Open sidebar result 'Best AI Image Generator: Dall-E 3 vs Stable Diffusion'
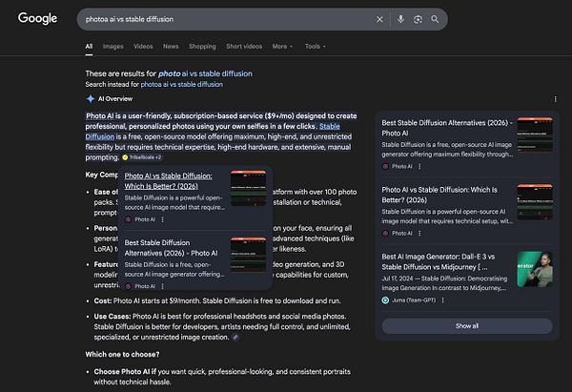 (x=439, y=261)
